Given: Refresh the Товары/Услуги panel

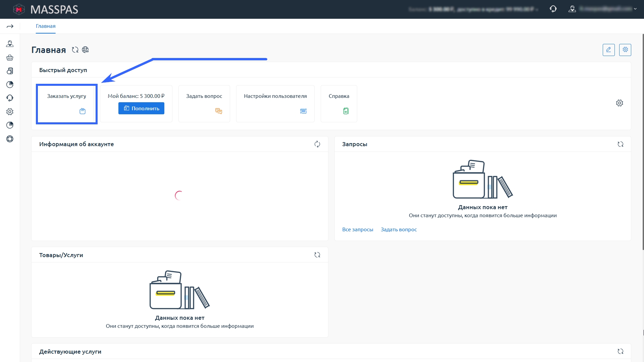Looking at the screenshot, I should (x=317, y=255).
